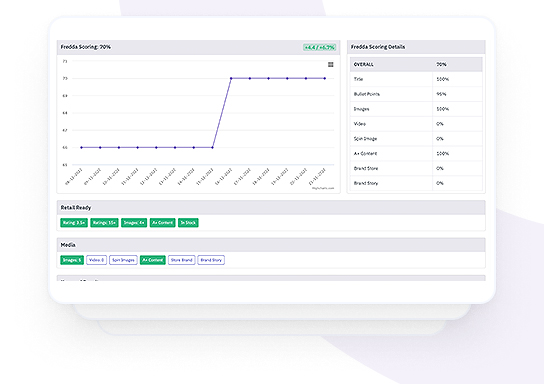Select the A+ Content Media badge

153,260
